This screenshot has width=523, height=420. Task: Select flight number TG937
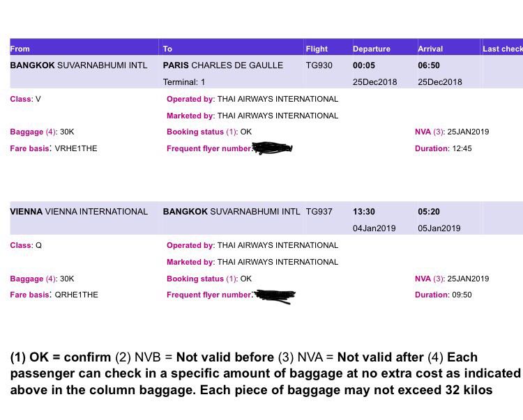tap(319, 212)
